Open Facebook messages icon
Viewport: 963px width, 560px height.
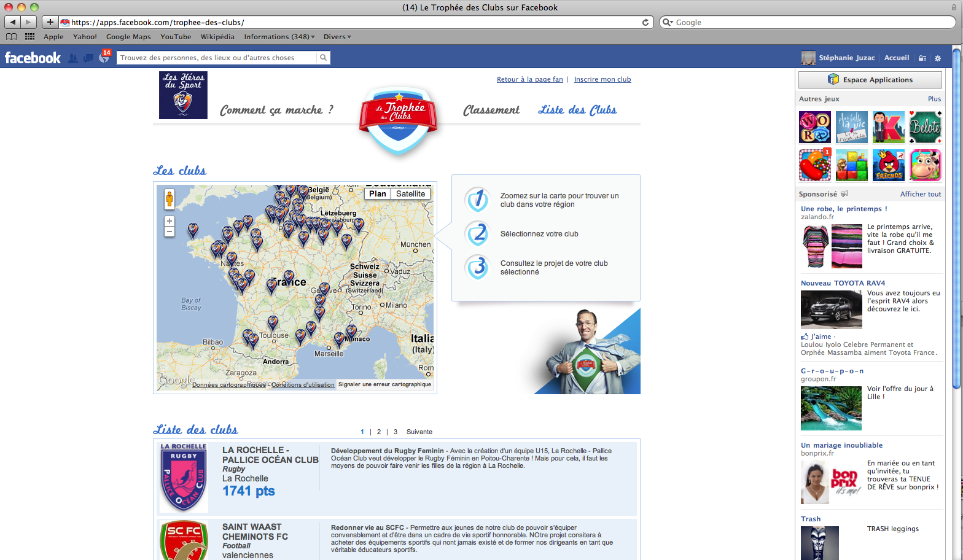[x=88, y=58]
